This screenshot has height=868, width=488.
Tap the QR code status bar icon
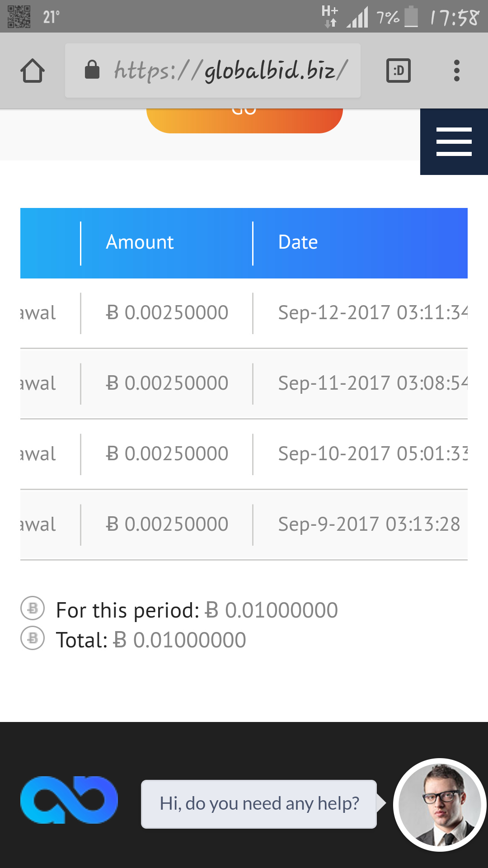(19, 17)
